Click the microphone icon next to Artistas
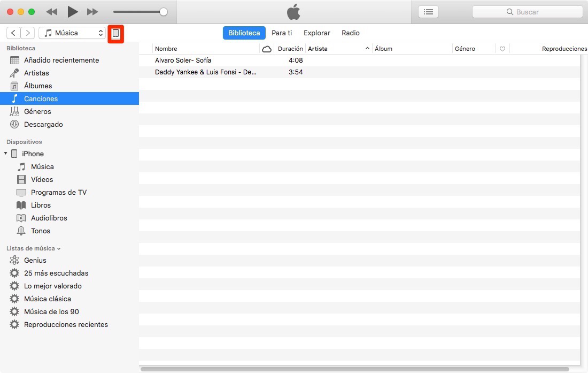 pyautogui.click(x=14, y=73)
